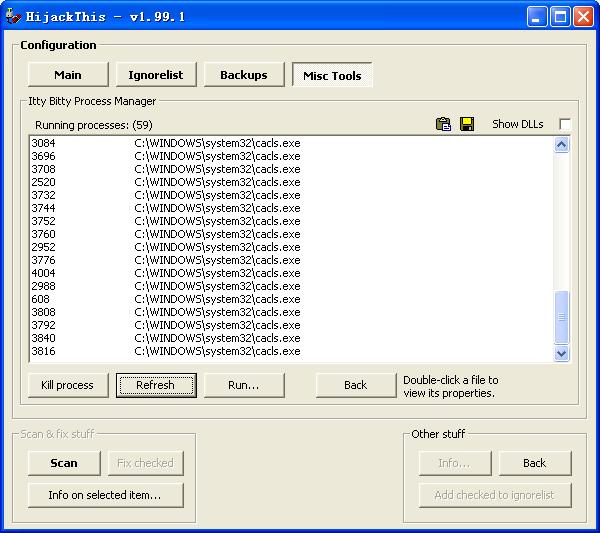Select the process with PID 2520
600x533 pixels.
coord(291,182)
